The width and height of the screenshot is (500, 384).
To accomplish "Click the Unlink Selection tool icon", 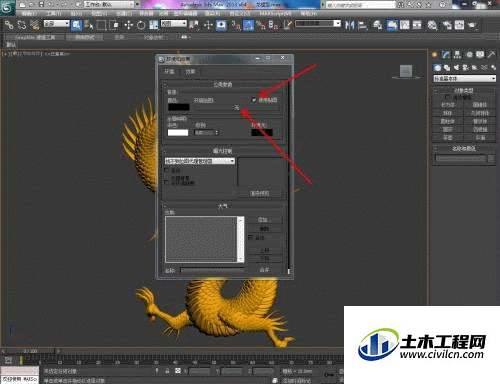I will (x=22, y=25).
